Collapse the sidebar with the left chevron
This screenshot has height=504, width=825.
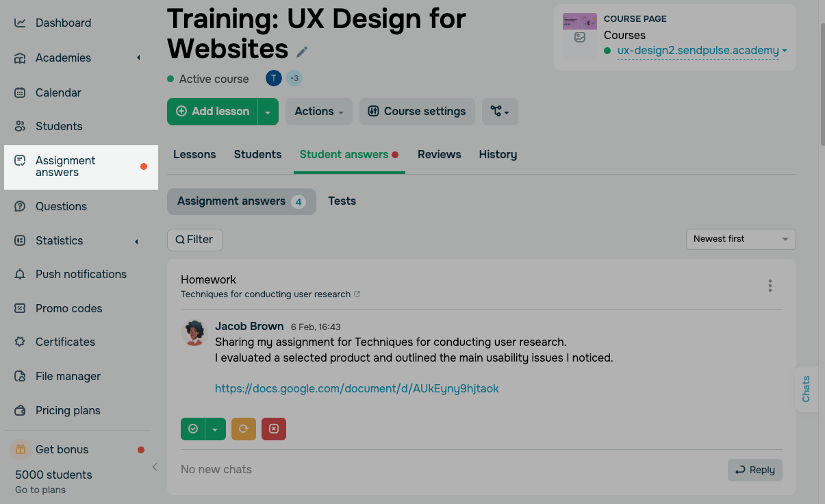[155, 467]
